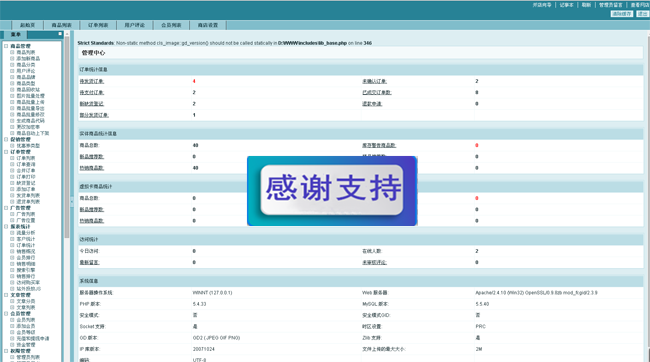Open 商品分类 in the sidebar
650x362 pixels.
tap(26, 65)
